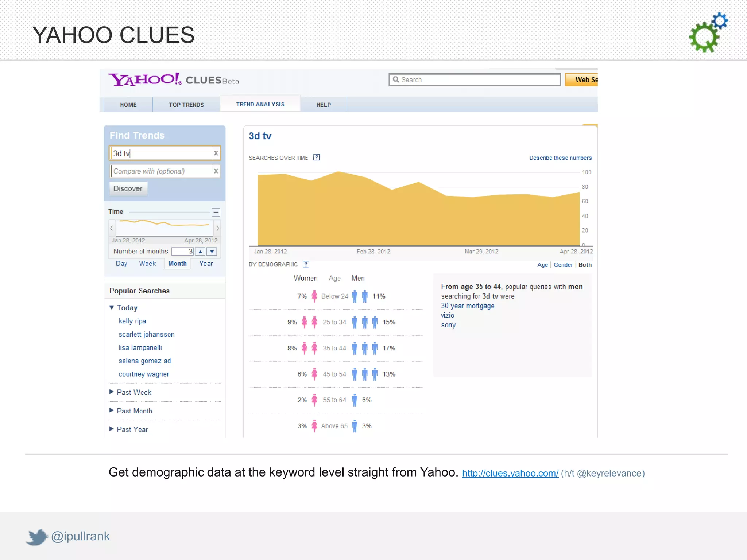The width and height of the screenshot is (747, 560).
Task: Follow the clues.yahoo.com hyperlink
Action: [510, 473]
